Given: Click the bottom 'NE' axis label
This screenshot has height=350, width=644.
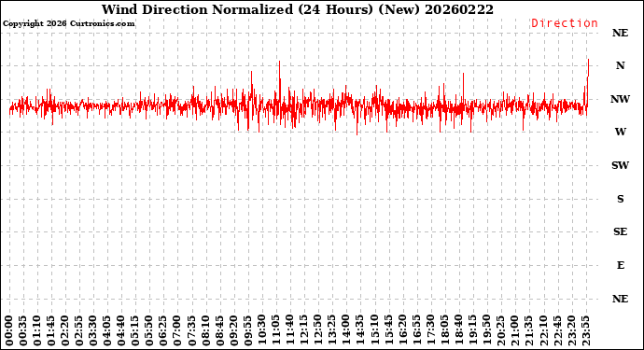Looking at the screenshot, I should 620,299.
